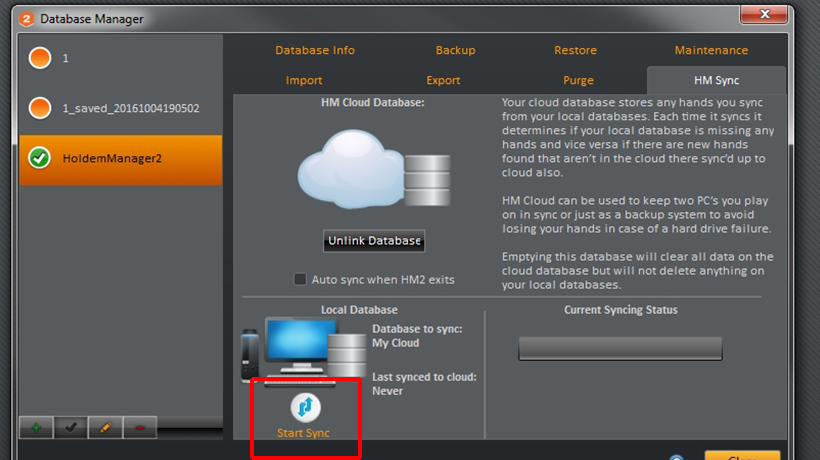Screen dimensions: 820x460
Task: Click the 'Never' last synced value
Action: point(387,391)
